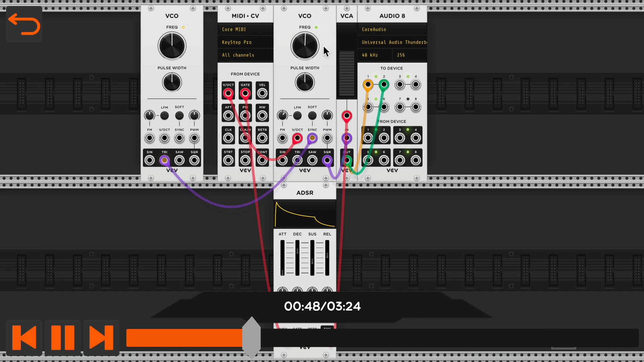Toggle the left VCO SOFT switch

coord(179,116)
